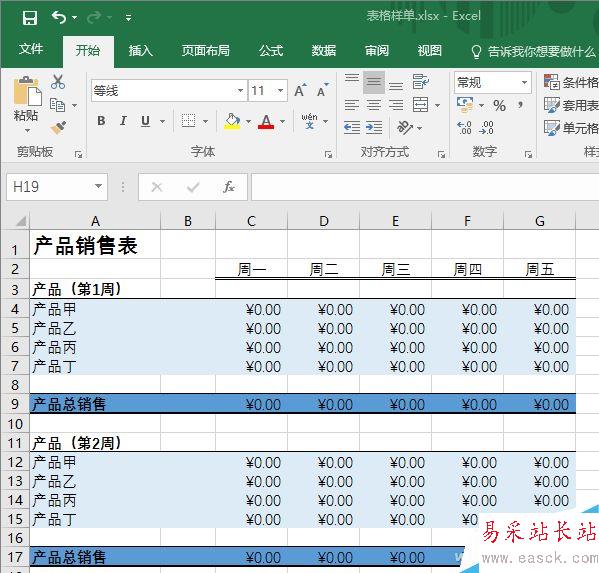Image resolution: width=599 pixels, height=573 pixels.
Task: Center text horizontally
Action: 374,105
